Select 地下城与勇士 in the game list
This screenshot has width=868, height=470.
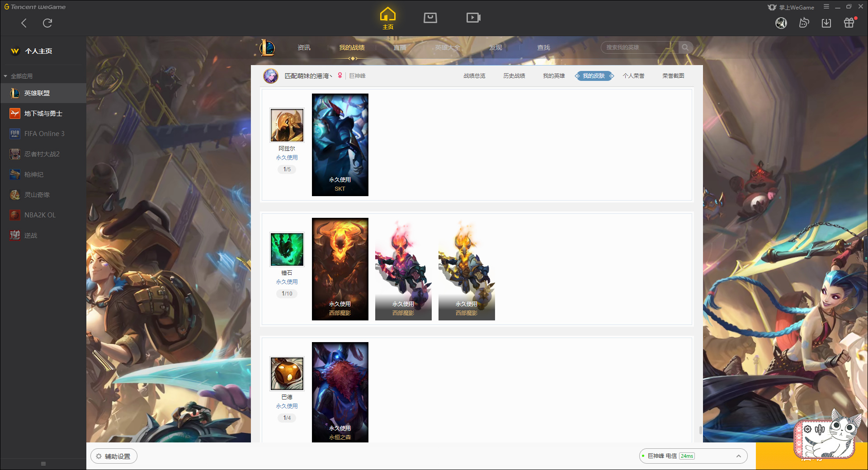(43, 113)
